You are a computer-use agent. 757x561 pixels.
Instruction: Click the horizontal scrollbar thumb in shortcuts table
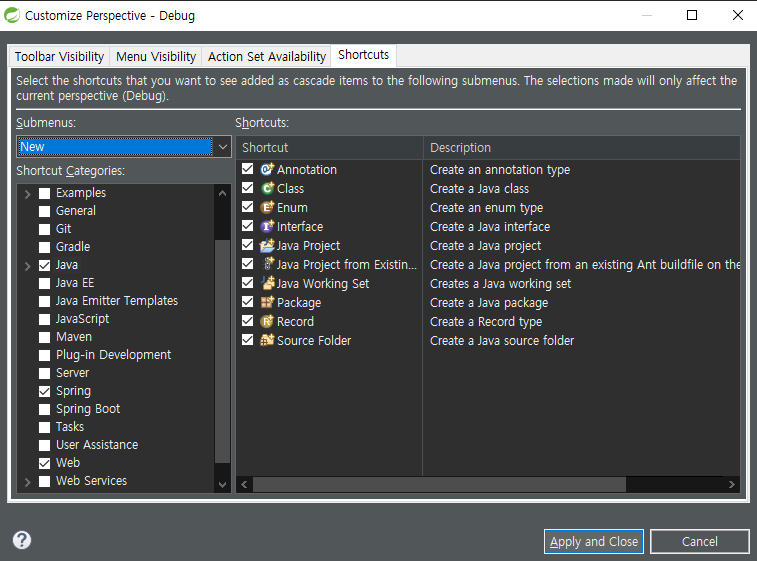439,484
